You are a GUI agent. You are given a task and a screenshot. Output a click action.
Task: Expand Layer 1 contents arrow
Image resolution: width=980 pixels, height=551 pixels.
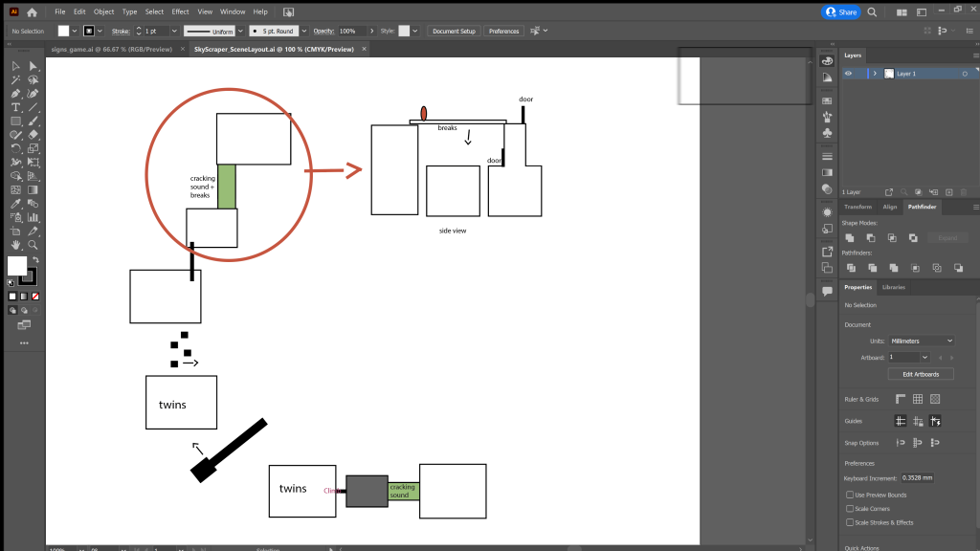click(x=875, y=74)
